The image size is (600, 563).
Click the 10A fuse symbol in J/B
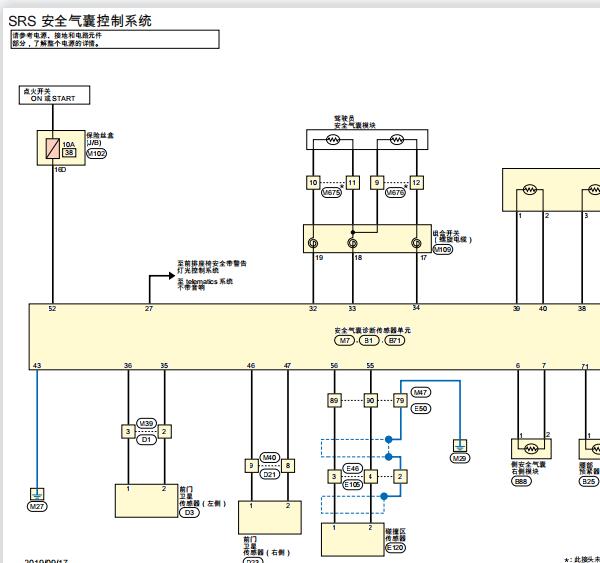click(x=52, y=148)
